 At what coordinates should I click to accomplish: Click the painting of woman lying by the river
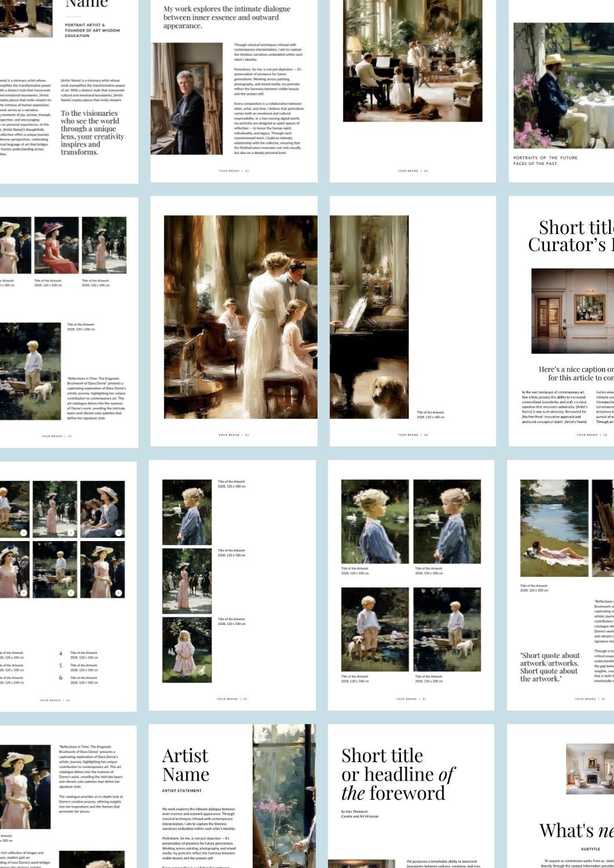[554, 528]
